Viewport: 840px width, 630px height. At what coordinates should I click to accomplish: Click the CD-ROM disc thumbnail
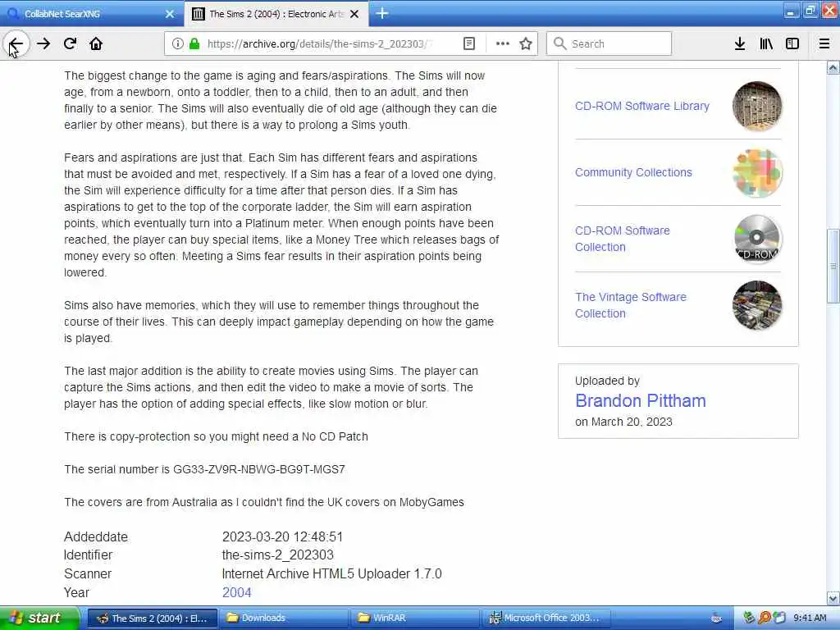pos(757,239)
